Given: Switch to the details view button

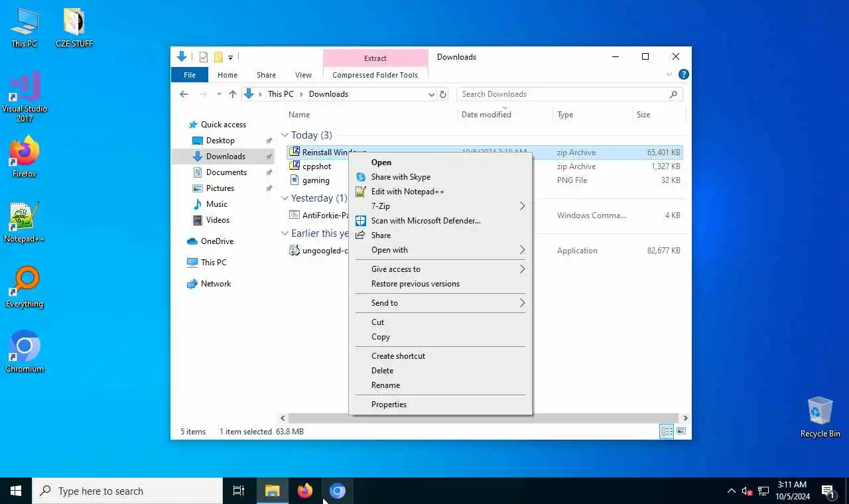Looking at the screenshot, I should (x=667, y=432).
